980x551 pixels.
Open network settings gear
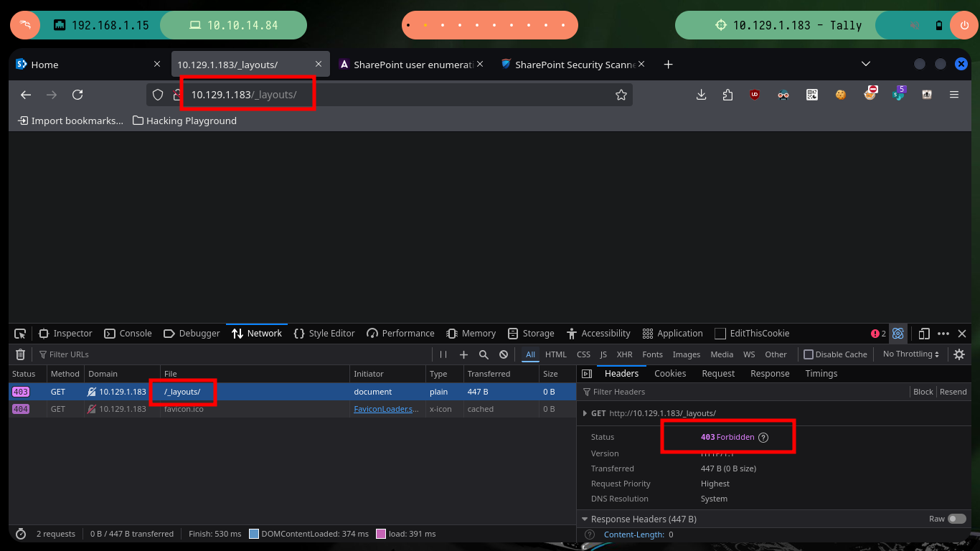(959, 354)
